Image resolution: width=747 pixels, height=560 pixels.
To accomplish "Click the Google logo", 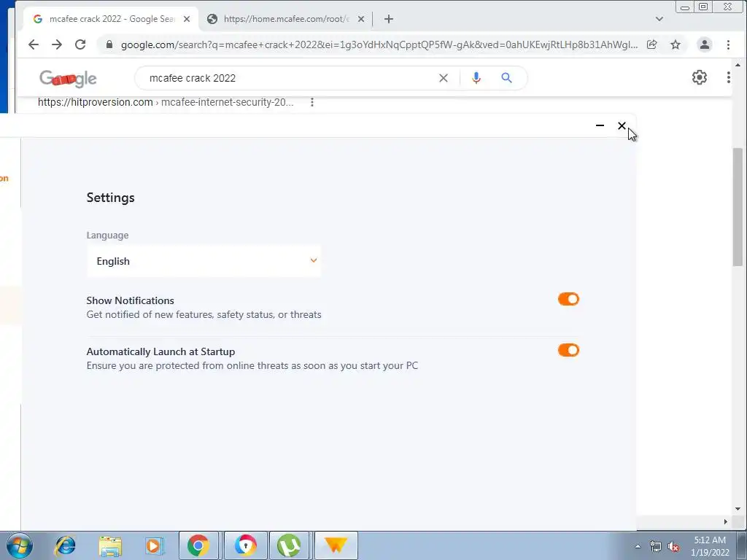I will [x=68, y=79].
